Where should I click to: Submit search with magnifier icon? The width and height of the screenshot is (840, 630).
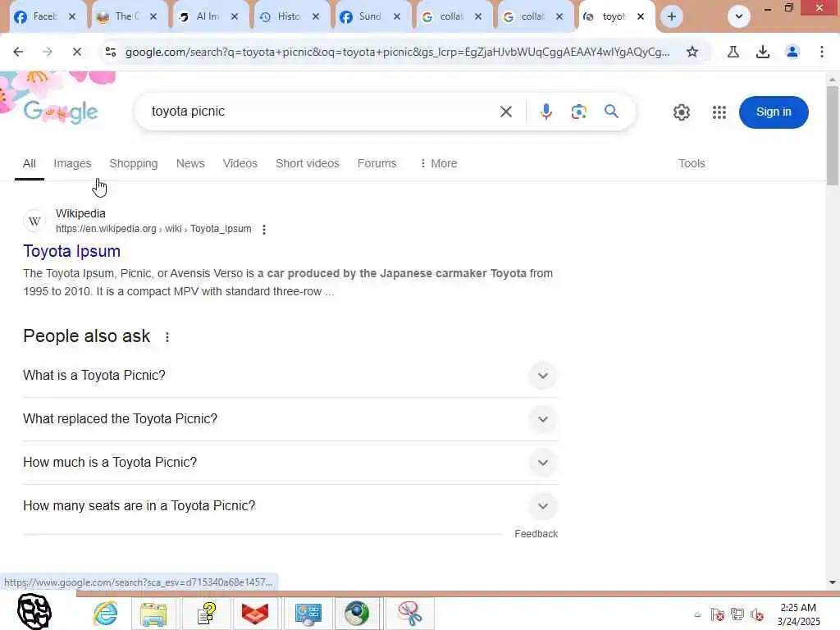point(611,112)
